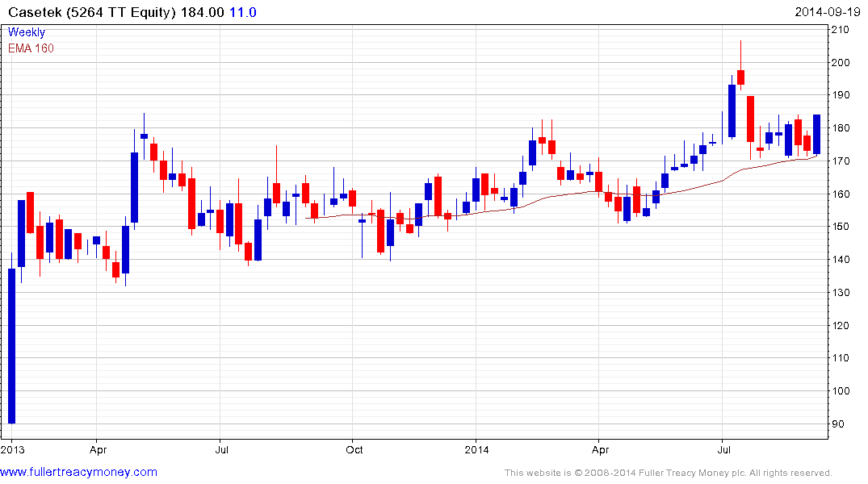Click the 120 price axis label
The image size is (868, 484).
(x=841, y=325)
